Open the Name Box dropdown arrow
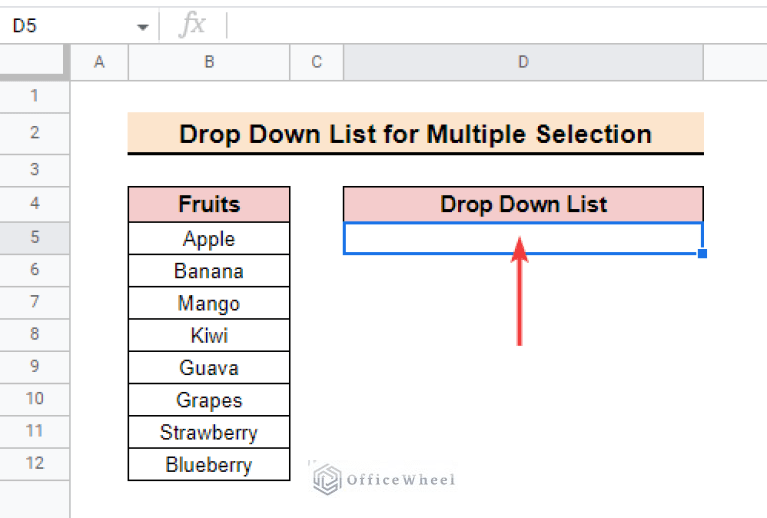The height and width of the screenshot is (518, 767). coord(142,26)
